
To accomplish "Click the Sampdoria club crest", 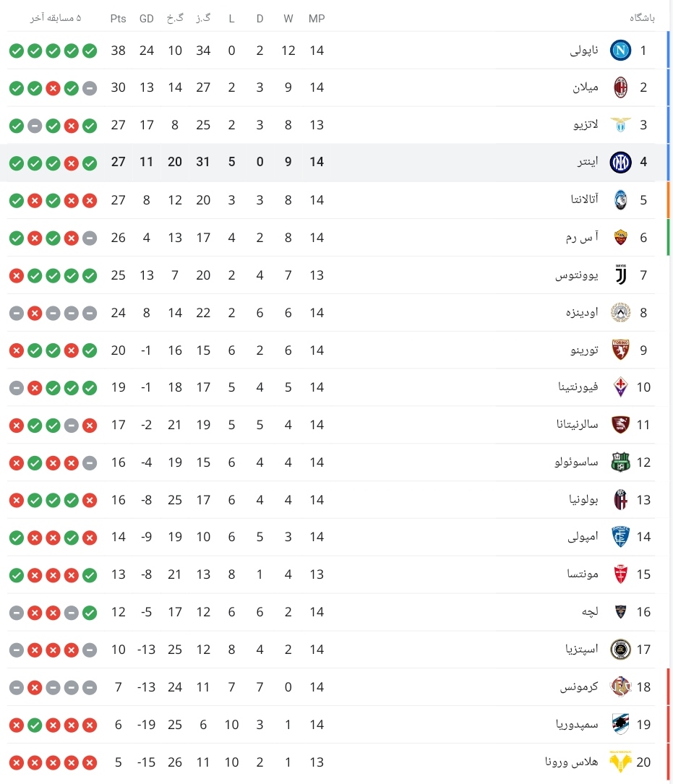I will point(620,725).
